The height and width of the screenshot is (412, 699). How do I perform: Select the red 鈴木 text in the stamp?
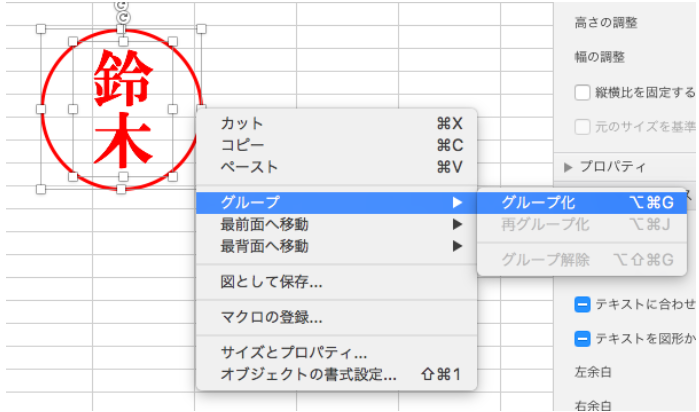[x=122, y=108]
